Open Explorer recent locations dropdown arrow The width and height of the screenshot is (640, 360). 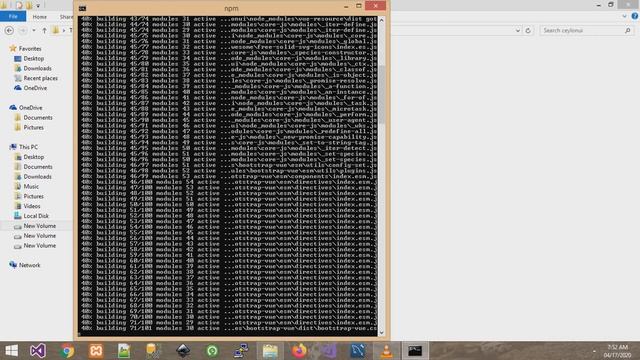33,31
